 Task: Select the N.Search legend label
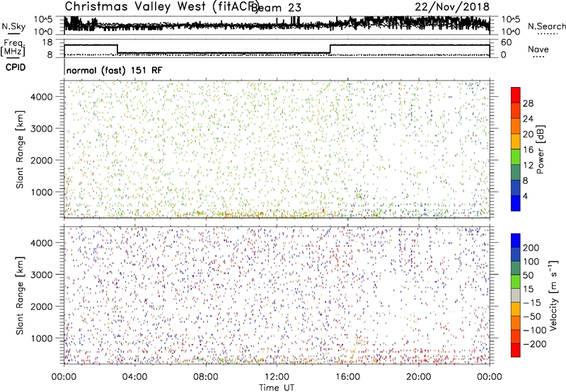point(546,26)
